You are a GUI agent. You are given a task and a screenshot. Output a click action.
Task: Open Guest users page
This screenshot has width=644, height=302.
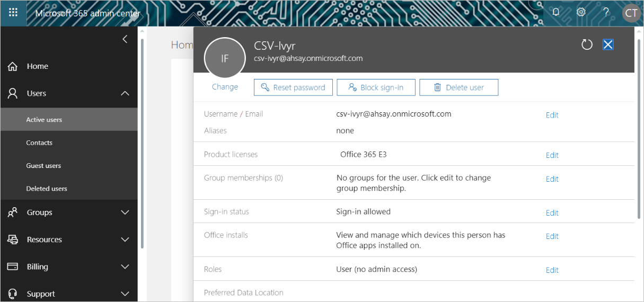click(43, 166)
